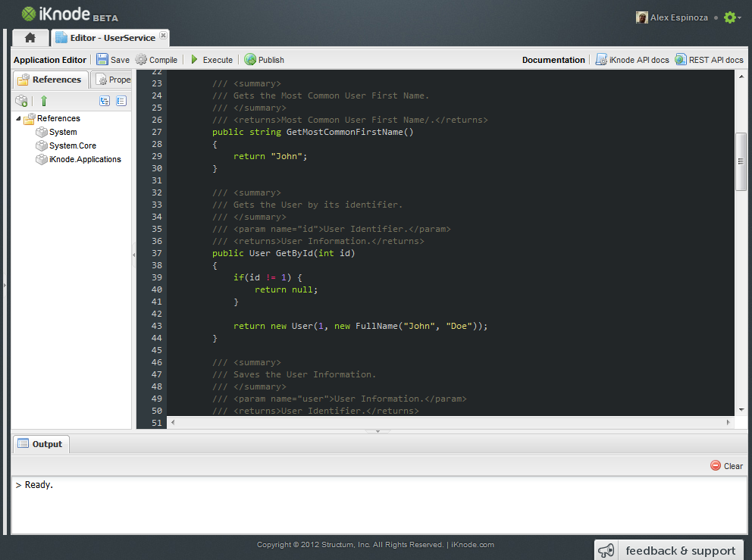Run the code with the Execute button
Screen dimensions: 752x560
[211, 60]
